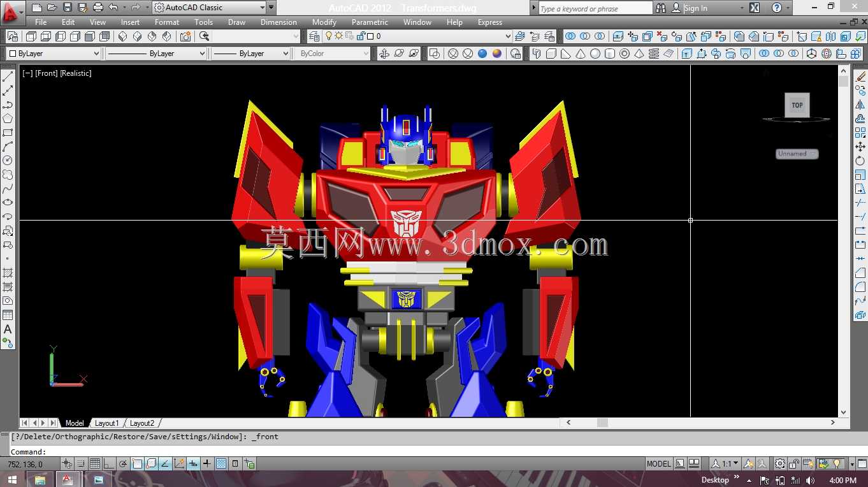Select the Multiline Text tool
Image resolution: width=868 pixels, height=487 pixels.
pyautogui.click(x=8, y=329)
